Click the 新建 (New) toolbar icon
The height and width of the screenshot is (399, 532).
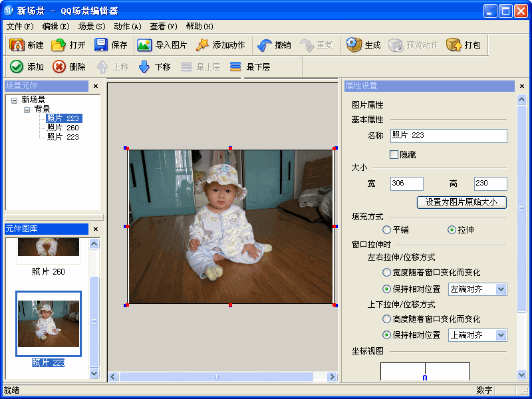[x=17, y=45]
